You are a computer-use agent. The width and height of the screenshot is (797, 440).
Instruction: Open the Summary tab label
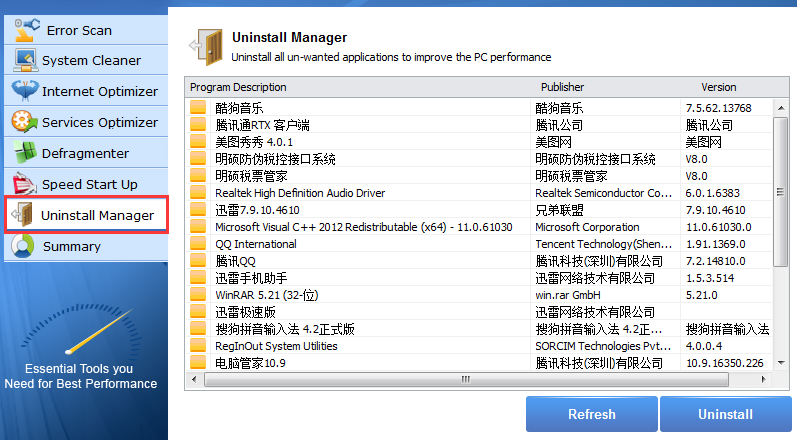[71, 246]
